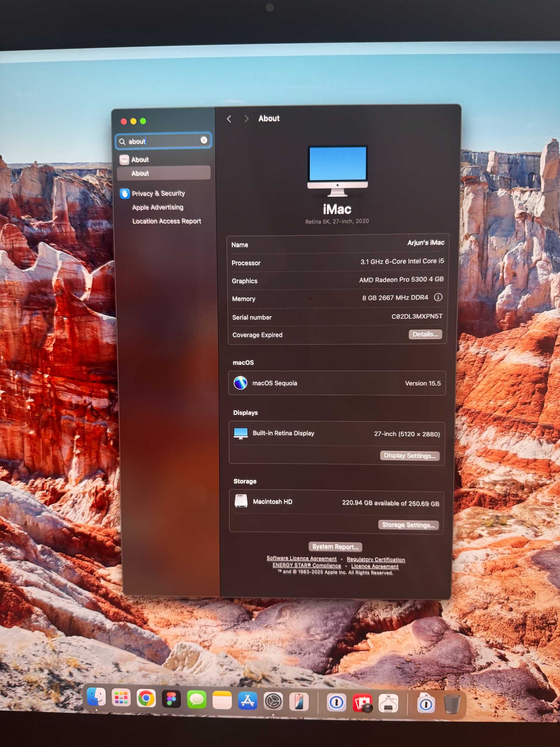Viewport: 560px width, 747px height.
Task: Click the Macintosh HD label
Action: pos(273,502)
